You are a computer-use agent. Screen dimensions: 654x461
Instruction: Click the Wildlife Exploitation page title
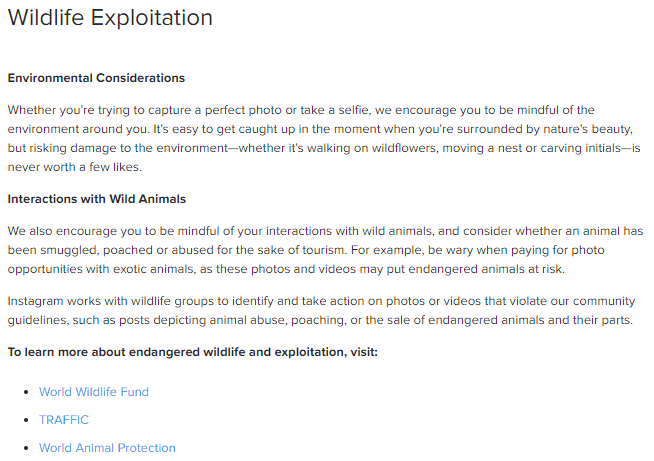tap(110, 18)
